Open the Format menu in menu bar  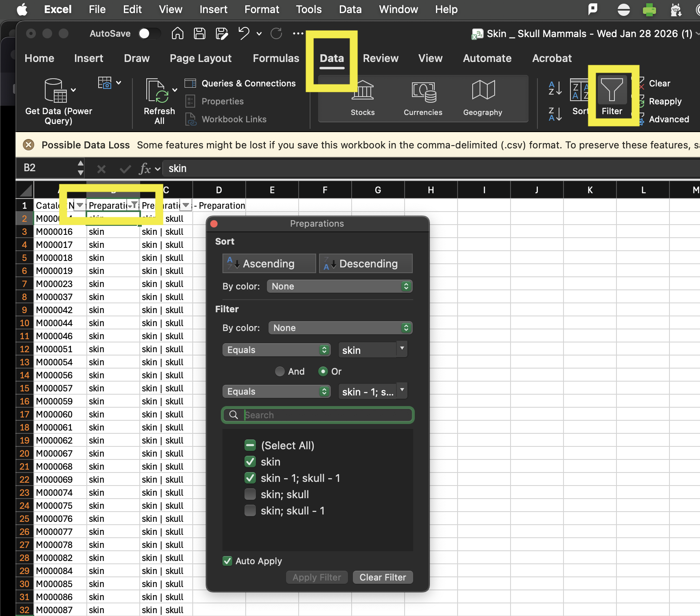pos(262,9)
